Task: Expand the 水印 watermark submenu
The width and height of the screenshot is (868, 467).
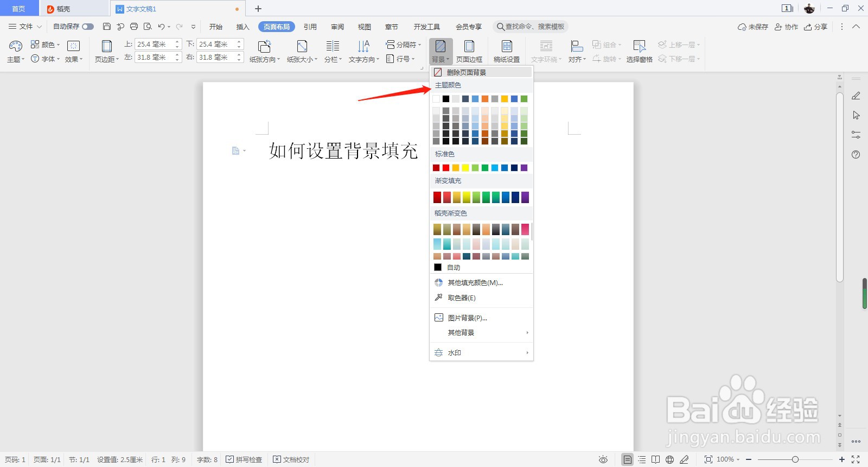Action: pyautogui.click(x=527, y=352)
